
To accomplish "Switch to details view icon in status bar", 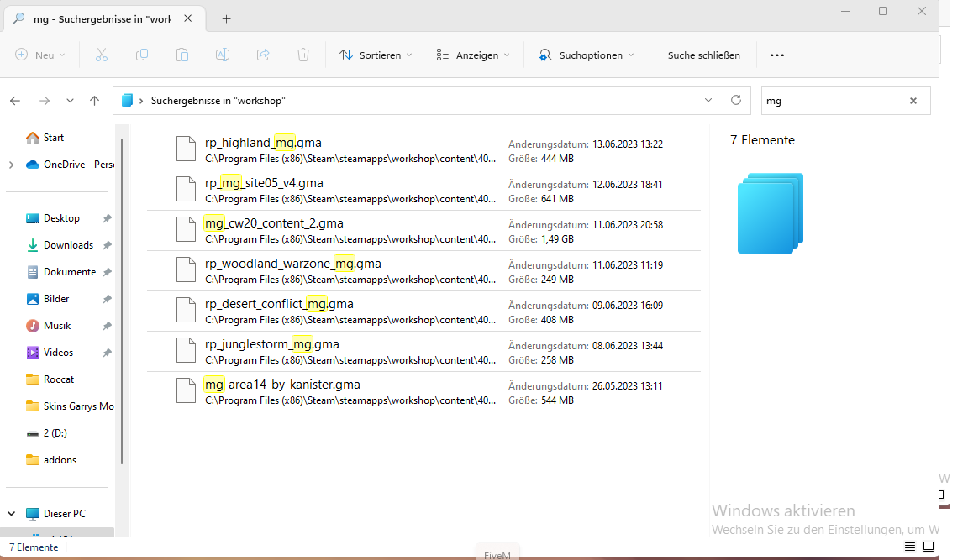I will pyautogui.click(x=910, y=547).
